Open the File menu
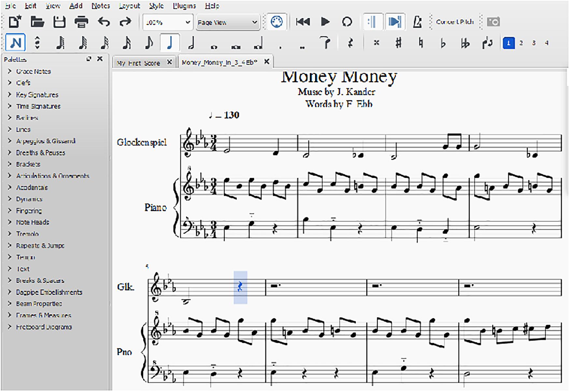 click(10, 6)
